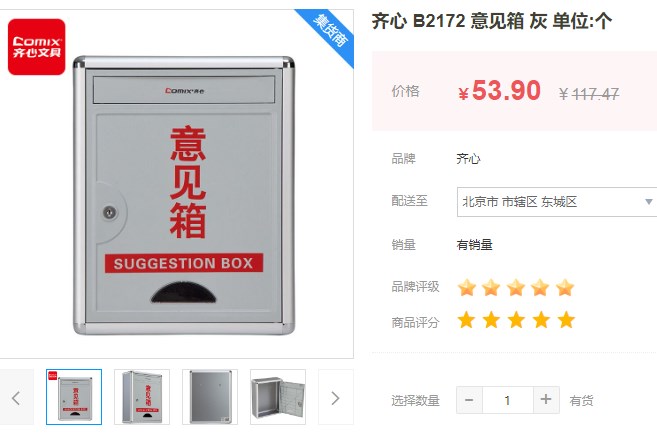Decrease quantity with the minus button
Viewport: 657px width, 436px height.
tap(469, 400)
